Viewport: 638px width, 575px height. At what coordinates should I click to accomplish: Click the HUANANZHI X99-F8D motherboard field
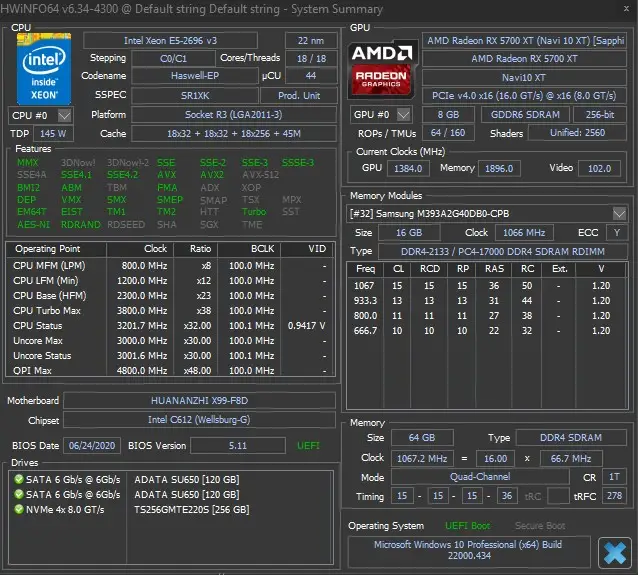tap(199, 400)
